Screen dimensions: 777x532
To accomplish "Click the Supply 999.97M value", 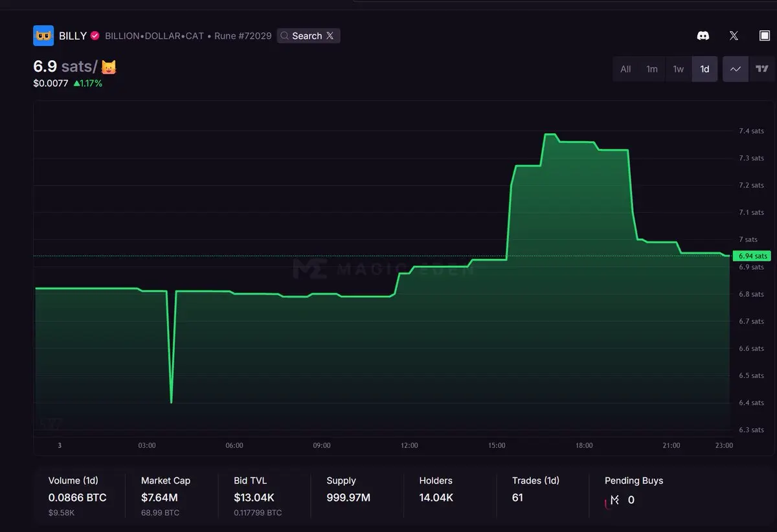I will point(348,498).
